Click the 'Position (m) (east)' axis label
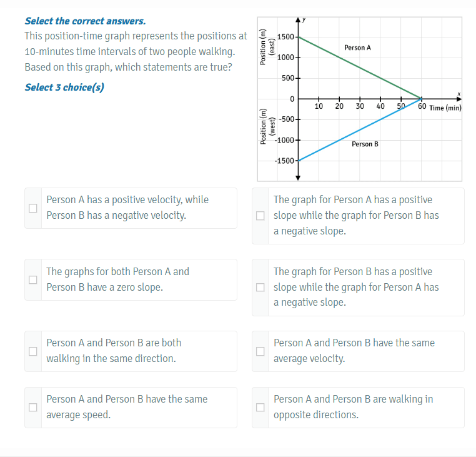 [267, 47]
